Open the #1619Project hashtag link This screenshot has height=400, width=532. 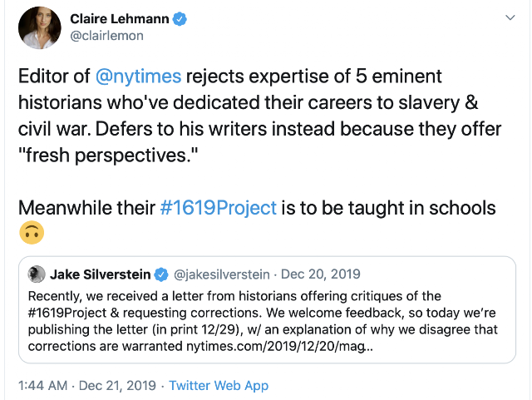[219, 207]
